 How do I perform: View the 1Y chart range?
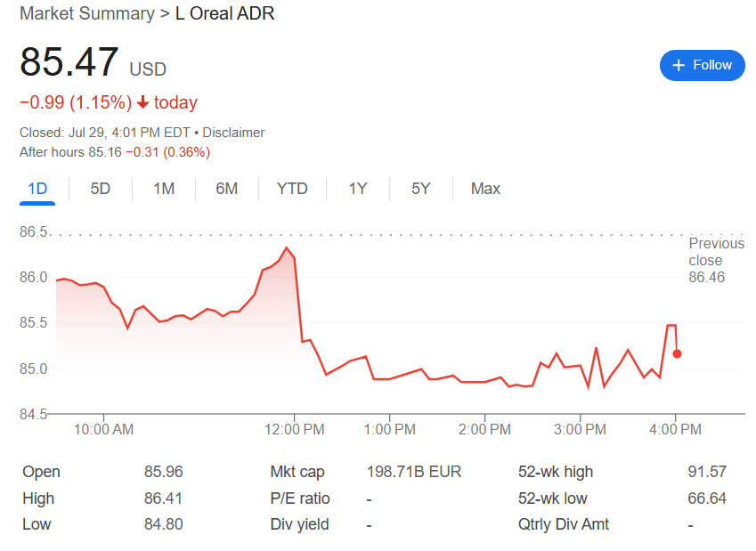[x=358, y=189]
